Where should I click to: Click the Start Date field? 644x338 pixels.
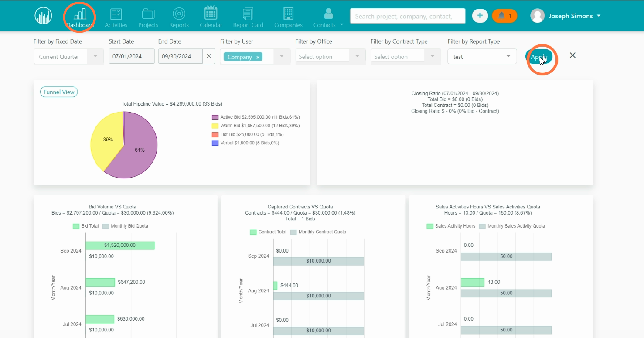[x=132, y=56]
